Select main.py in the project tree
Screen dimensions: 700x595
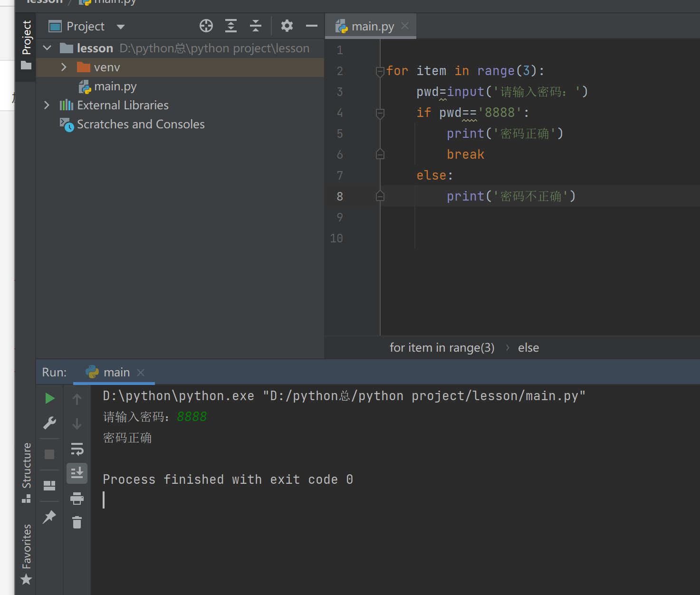click(x=115, y=86)
